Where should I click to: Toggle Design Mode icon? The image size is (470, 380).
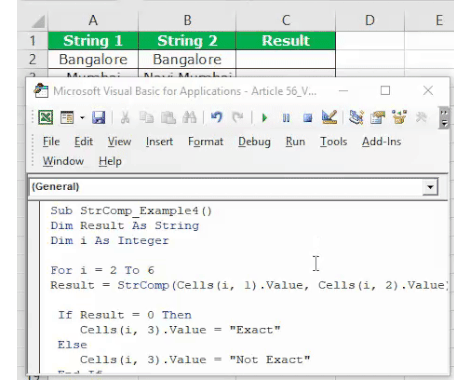point(329,117)
